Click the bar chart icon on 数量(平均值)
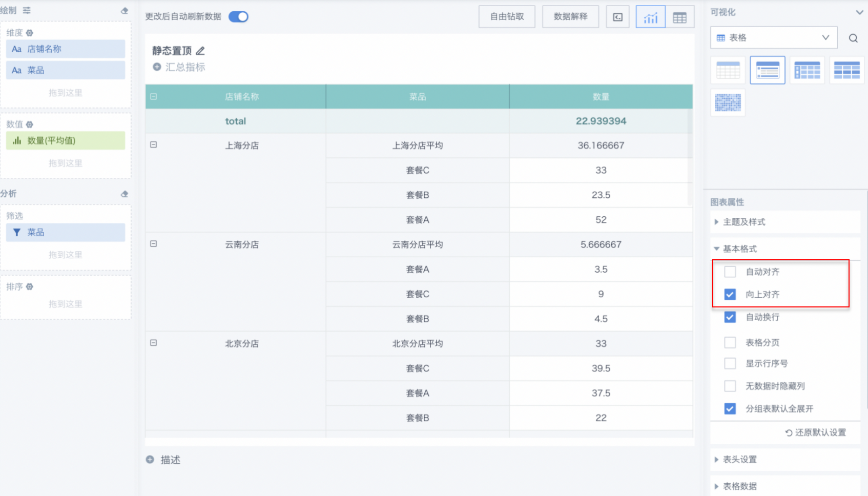868x496 pixels. [x=17, y=140]
